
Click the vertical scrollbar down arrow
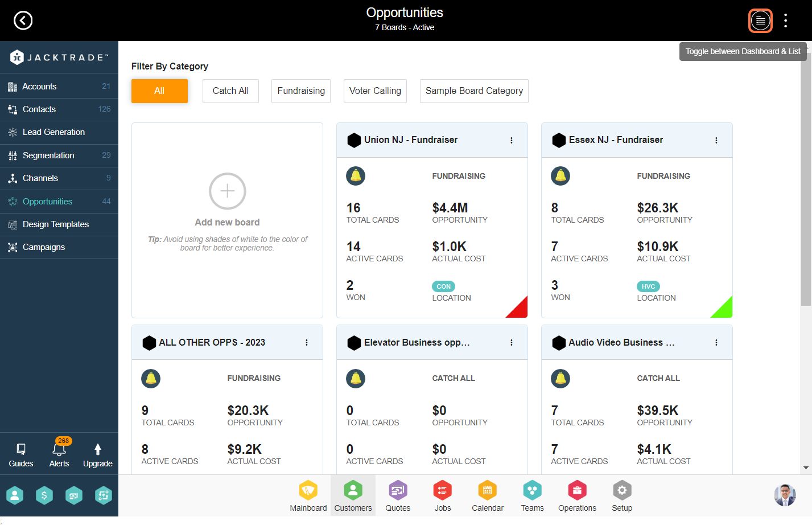coord(806,468)
